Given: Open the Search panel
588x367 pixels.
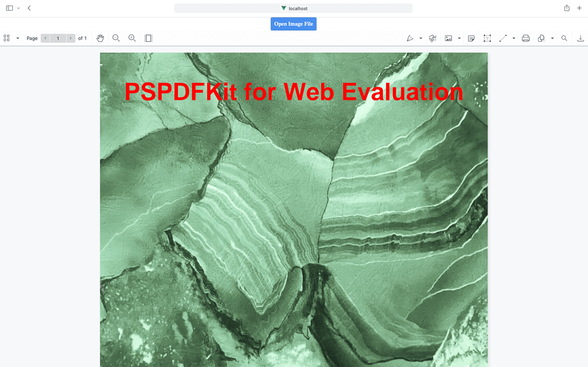Looking at the screenshot, I should 564,38.
